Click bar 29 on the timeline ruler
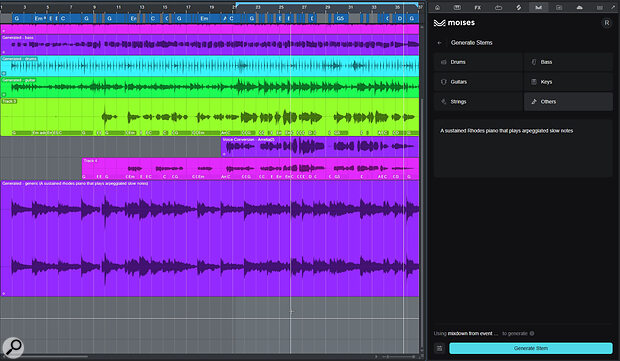The height and width of the screenshot is (361, 620). [327, 7]
